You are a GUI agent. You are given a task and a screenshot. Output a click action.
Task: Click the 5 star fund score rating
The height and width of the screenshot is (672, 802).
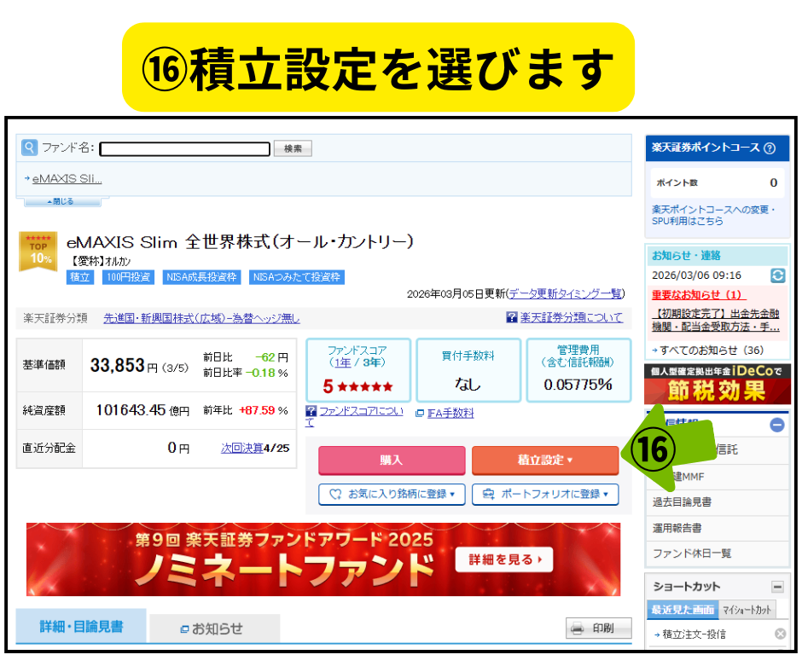[358, 386]
